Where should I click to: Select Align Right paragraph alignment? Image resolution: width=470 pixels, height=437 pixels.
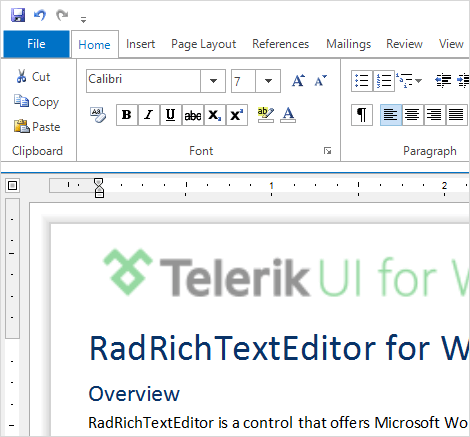coord(434,115)
